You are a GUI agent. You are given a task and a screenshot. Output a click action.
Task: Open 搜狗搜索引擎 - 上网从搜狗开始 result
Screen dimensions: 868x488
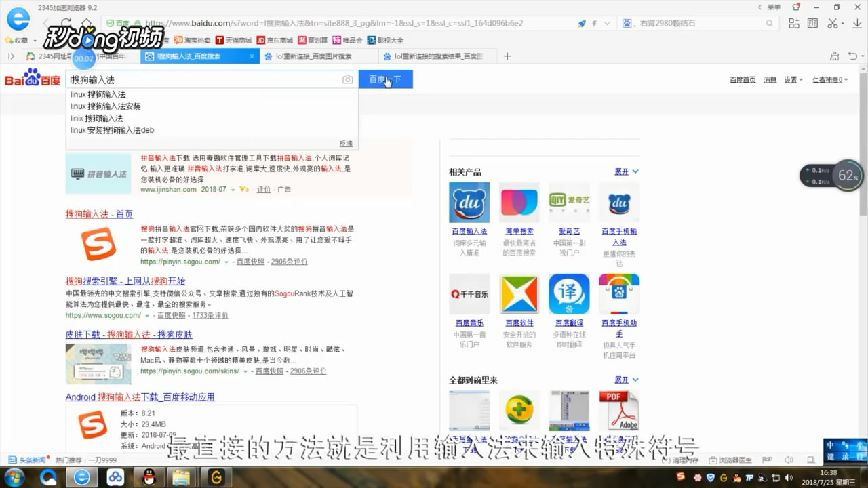125,281
